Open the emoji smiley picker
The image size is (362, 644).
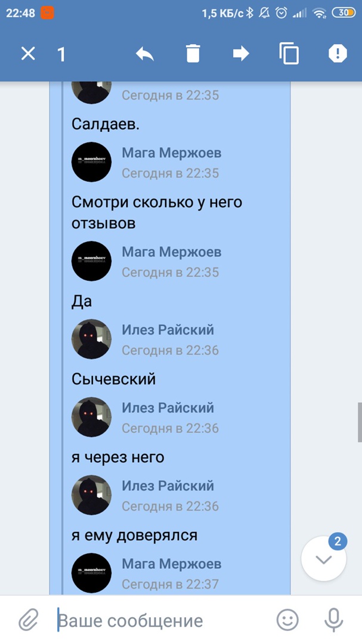287,620
